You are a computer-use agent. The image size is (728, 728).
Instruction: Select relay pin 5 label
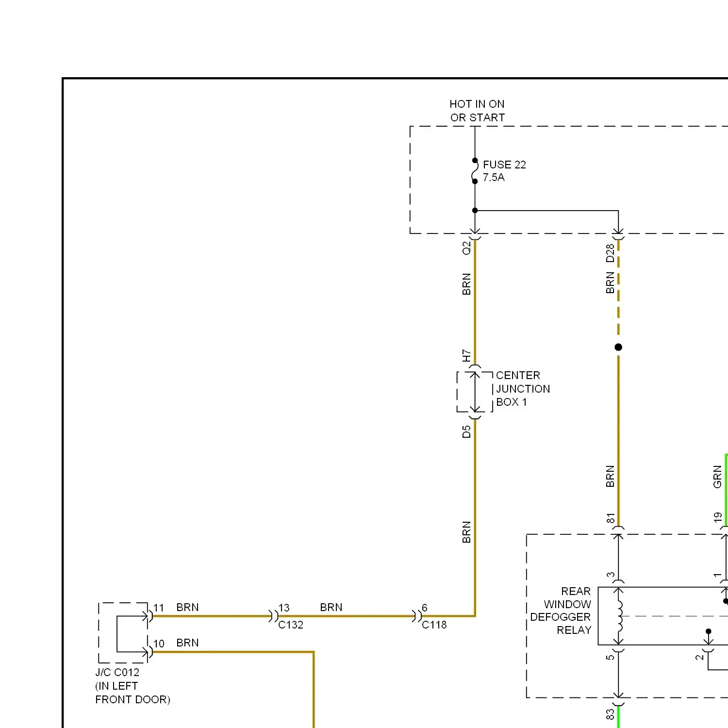coord(610,657)
